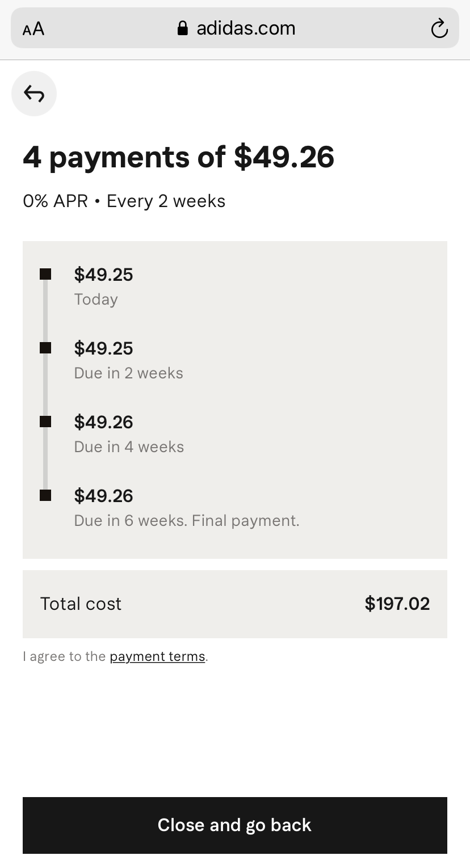
Task: Select the marker for Due in 2 weeks
Action: click(x=45, y=348)
